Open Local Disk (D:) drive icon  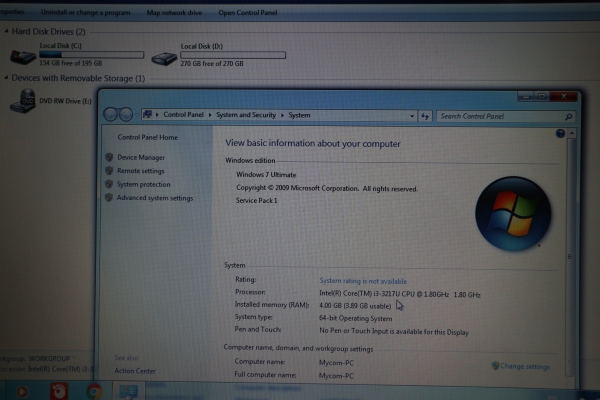point(164,59)
